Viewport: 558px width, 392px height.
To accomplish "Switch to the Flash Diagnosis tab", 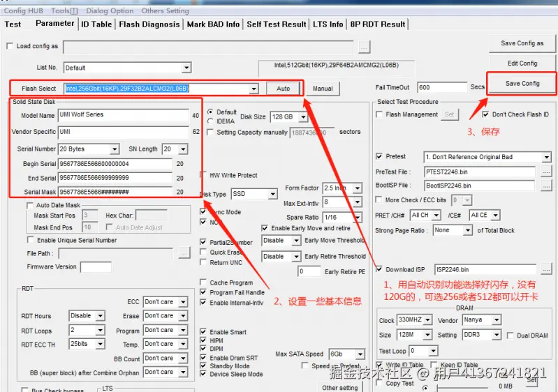I will (149, 24).
